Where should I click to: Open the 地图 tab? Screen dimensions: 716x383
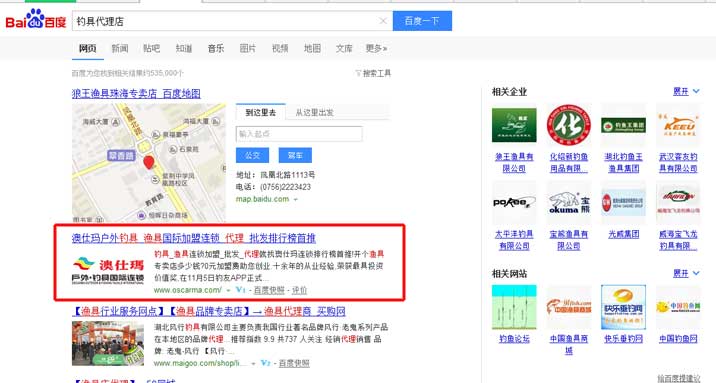point(312,48)
